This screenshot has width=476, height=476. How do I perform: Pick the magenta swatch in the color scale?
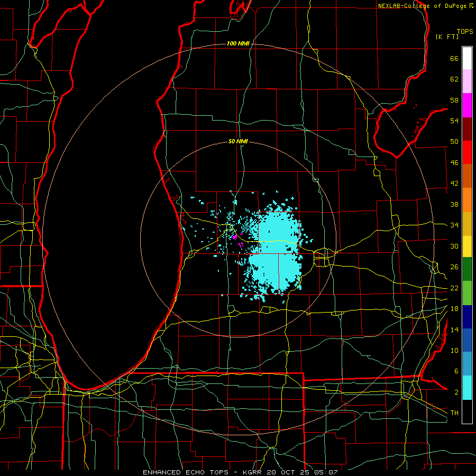pyautogui.click(x=467, y=105)
